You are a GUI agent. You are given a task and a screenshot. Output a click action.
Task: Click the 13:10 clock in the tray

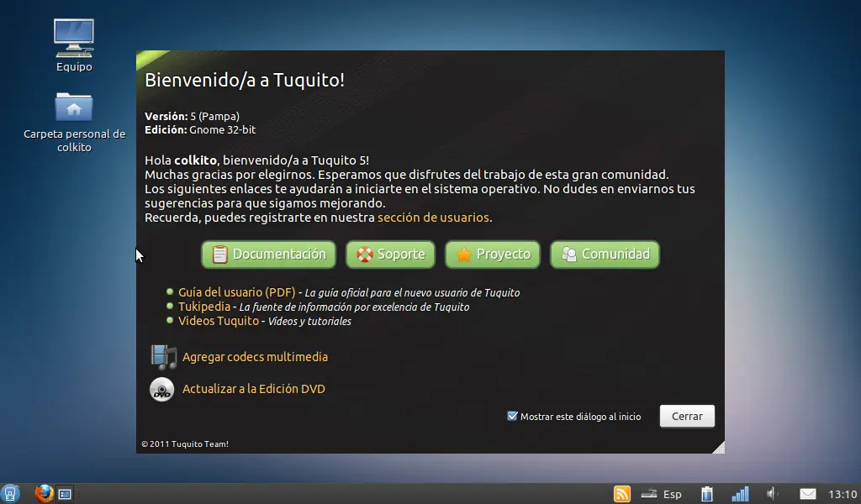coord(843,495)
